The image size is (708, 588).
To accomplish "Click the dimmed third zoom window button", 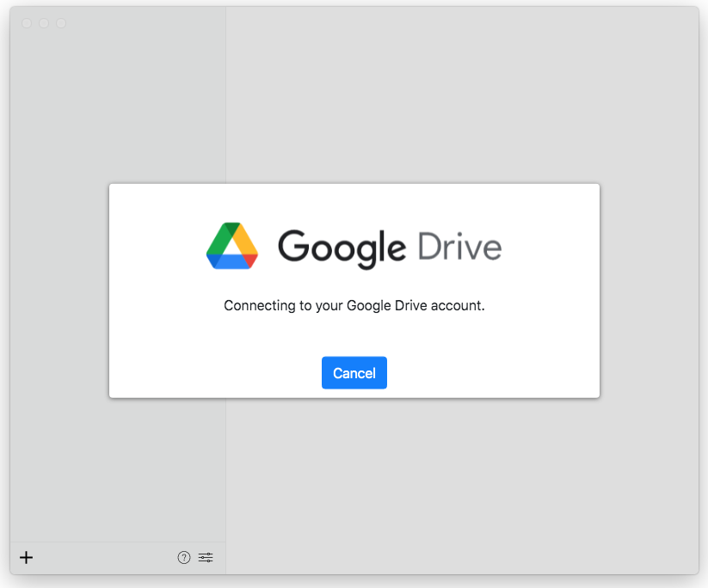I will tap(61, 23).
